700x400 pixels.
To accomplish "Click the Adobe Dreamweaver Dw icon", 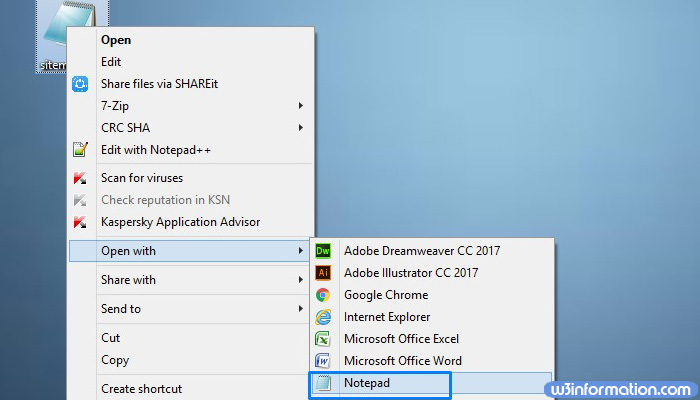I will tap(323, 251).
